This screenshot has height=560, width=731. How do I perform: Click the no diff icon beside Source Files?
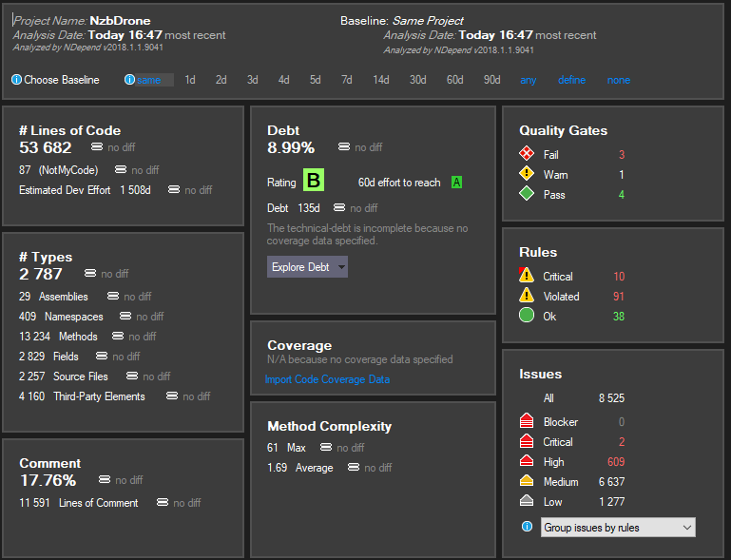(132, 376)
